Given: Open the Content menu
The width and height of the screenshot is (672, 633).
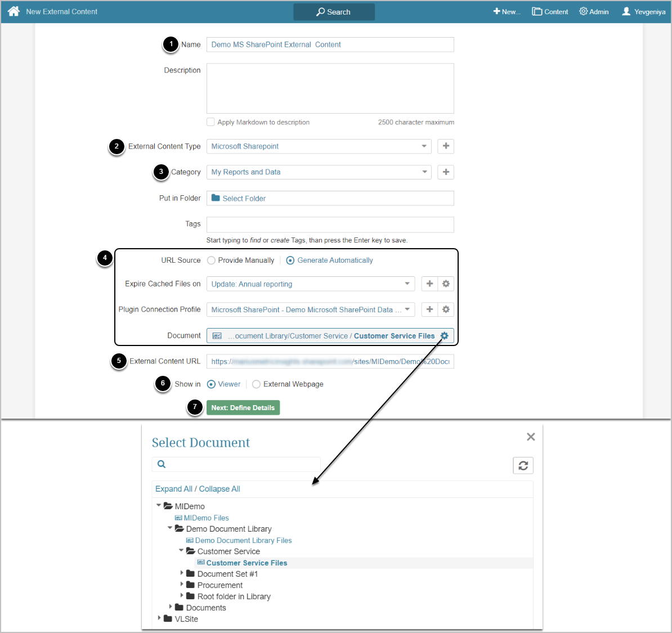Looking at the screenshot, I should (550, 12).
